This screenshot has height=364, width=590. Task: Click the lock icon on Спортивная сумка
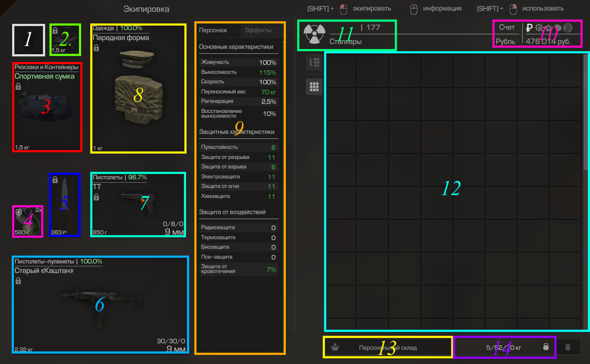pyautogui.click(x=18, y=86)
